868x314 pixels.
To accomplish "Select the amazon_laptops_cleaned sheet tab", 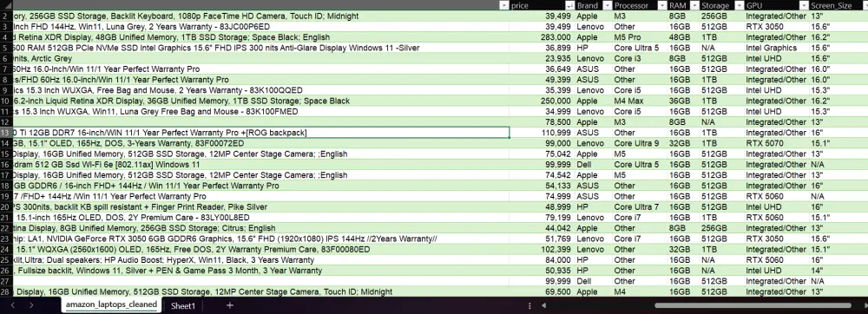I will (111, 304).
